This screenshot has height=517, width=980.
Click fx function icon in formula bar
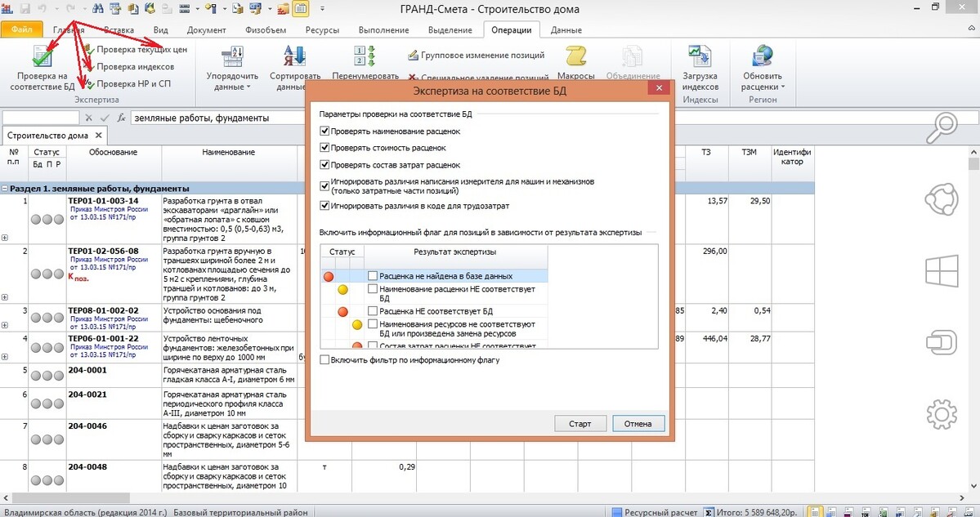click(121, 118)
